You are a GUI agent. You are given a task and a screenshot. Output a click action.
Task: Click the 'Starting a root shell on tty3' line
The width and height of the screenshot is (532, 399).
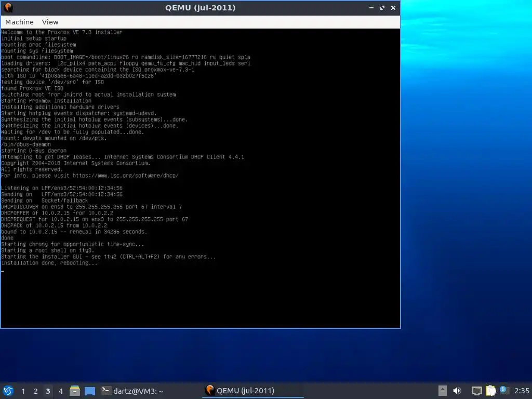tap(48, 250)
